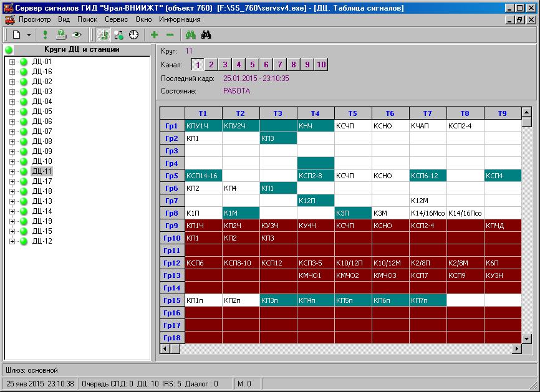Image resolution: width=540 pixels, height=392 pixels.
Task: Select the teal КПУ1Ч signal cell
Action: tap(203, 126)
